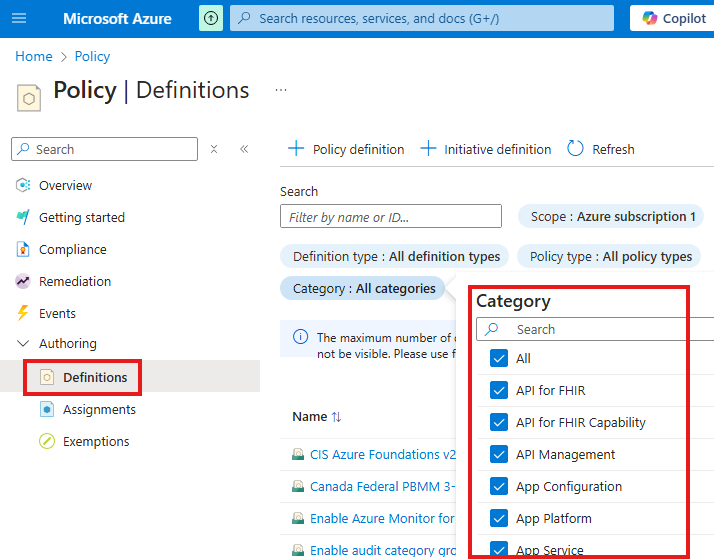
Task: Toggle the App Platform checkbox
Action: click(499, 518)
